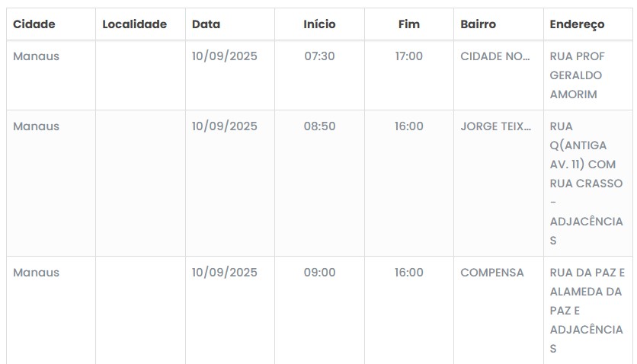Select the 17:00 end time cell
The width and height of the screenshot is (637, 364).
[409, 56]
